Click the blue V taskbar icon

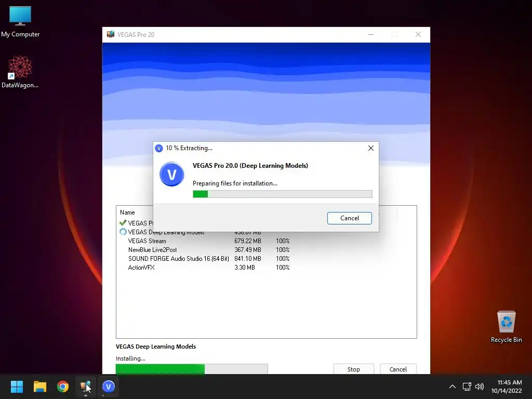click(x=109, y=387)
